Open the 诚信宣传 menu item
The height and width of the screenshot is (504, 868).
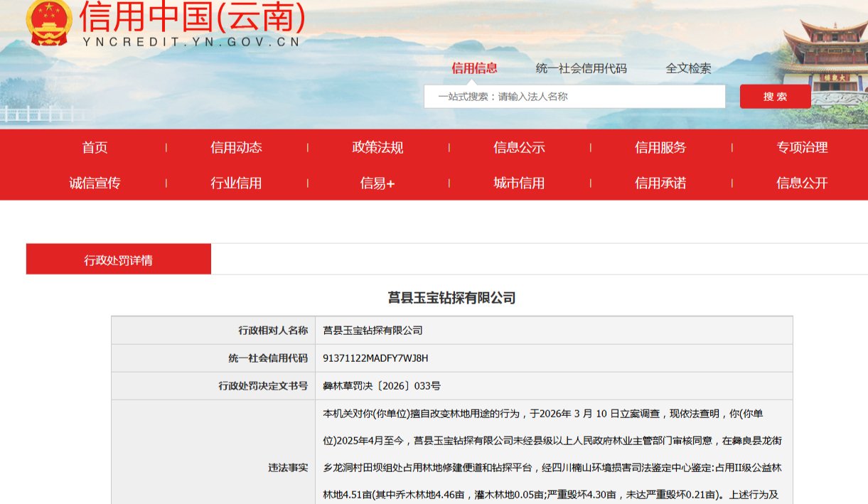(x=95, y=183)
